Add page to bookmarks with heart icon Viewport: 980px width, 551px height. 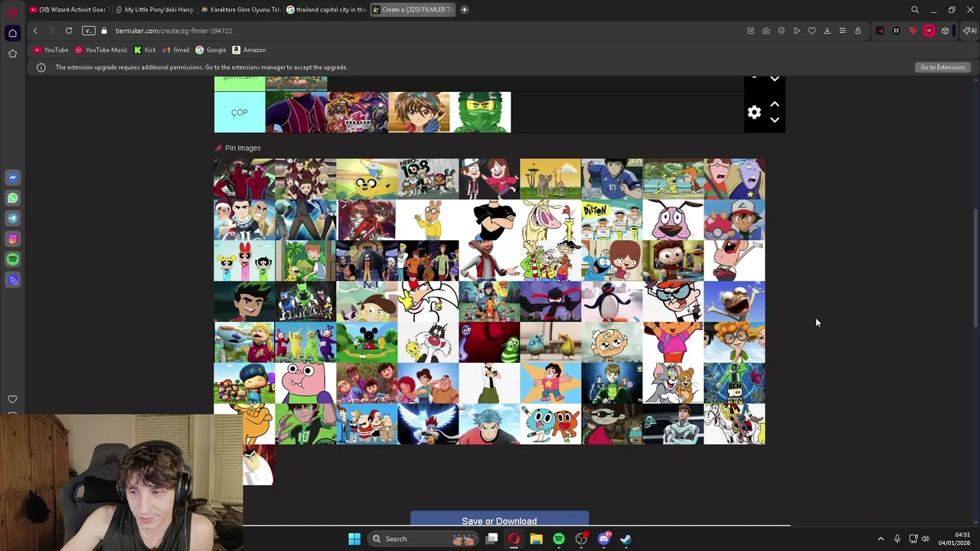tap(812, 31)
